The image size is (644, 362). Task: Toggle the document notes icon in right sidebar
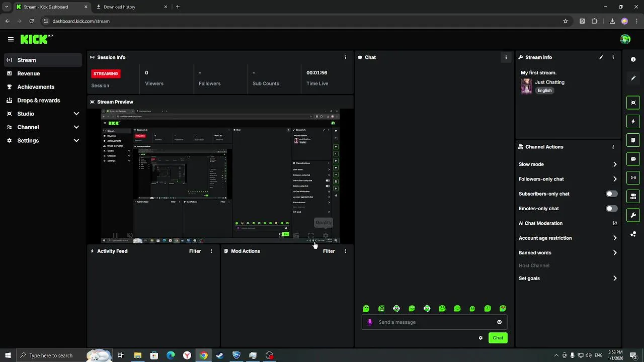tap(633, 140)
